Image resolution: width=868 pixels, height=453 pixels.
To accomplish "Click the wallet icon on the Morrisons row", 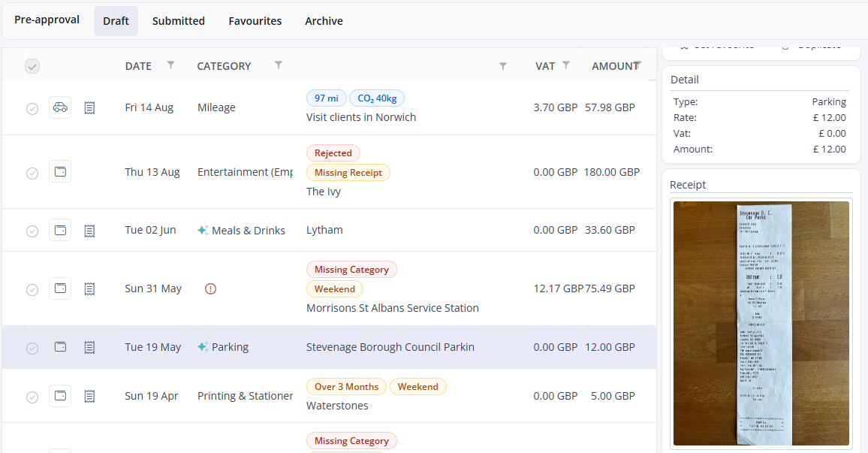I will [x=60, y=288].
